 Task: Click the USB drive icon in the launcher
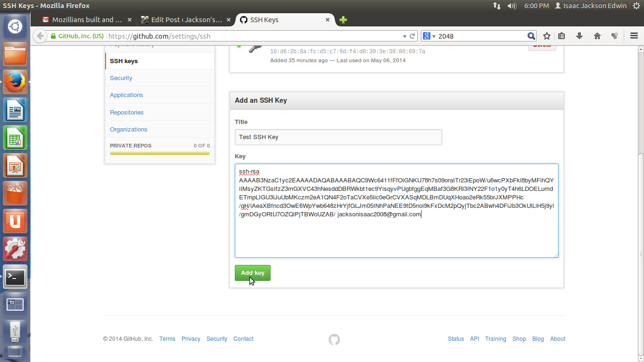coord(15,331)
